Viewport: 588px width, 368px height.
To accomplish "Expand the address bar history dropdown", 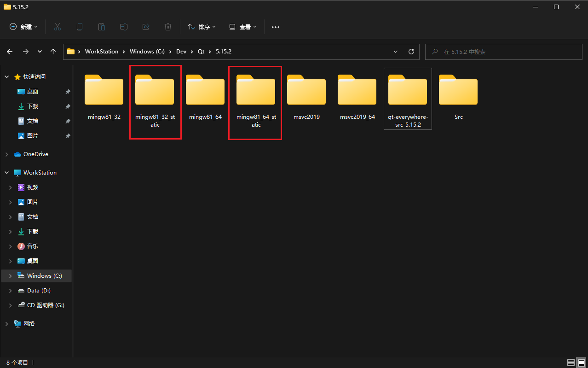I will (396, 52).
